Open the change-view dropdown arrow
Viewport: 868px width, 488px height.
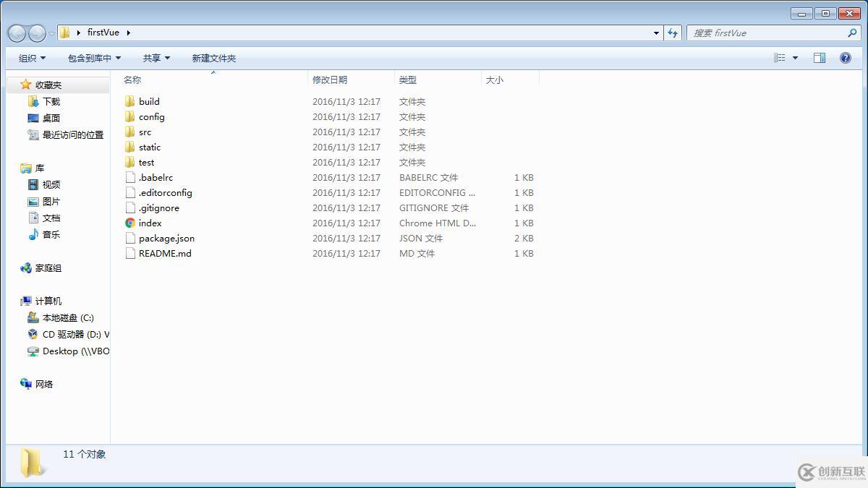pyautogui.click(x=793, y=57)
